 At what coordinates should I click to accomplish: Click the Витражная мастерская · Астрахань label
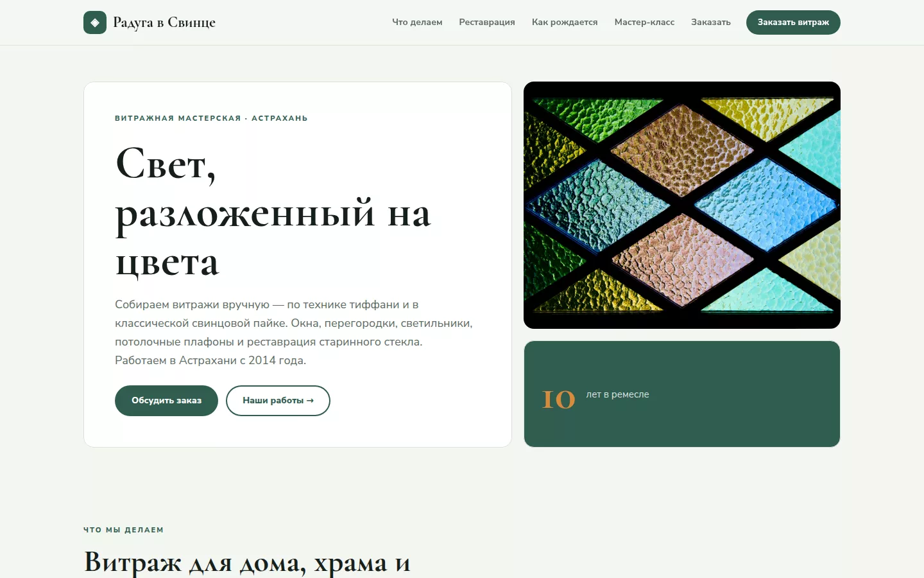pyautogui.click(x=211, y=118)
